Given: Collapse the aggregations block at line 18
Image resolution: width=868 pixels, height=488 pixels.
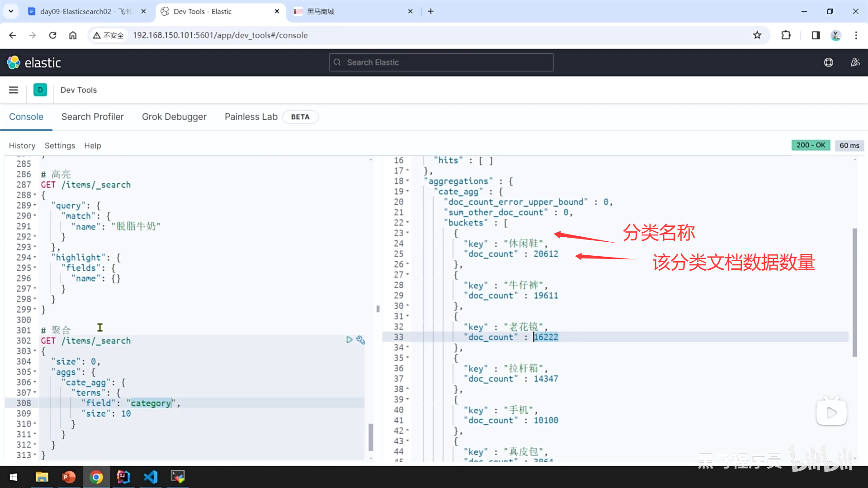Looking at the screenshot, I should point(408,181).
